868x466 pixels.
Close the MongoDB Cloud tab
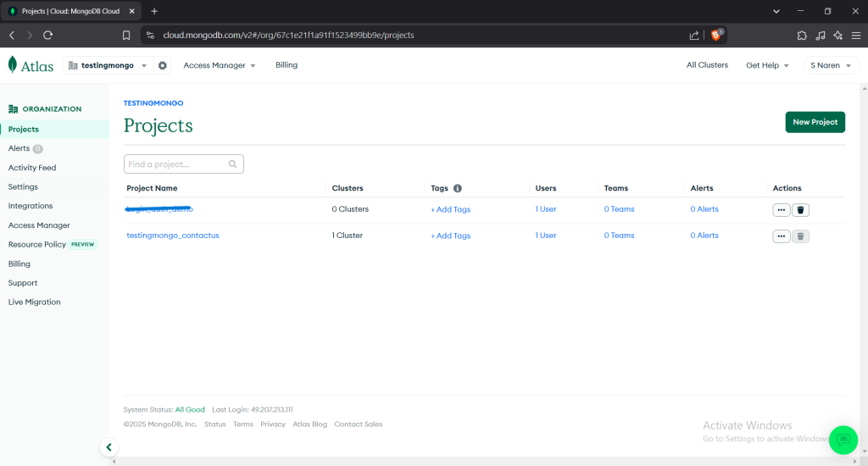coord(131,11)
